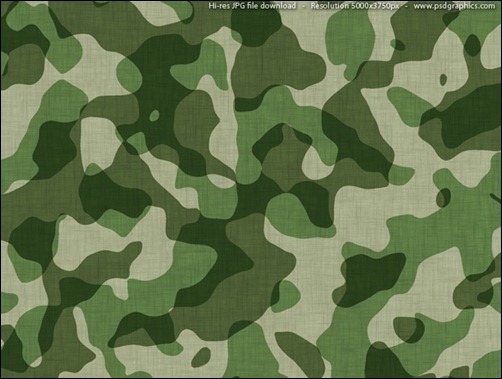502x379 pixels.
Task: Click the small light-green oval inside dark blob
Action: point(154,116)
